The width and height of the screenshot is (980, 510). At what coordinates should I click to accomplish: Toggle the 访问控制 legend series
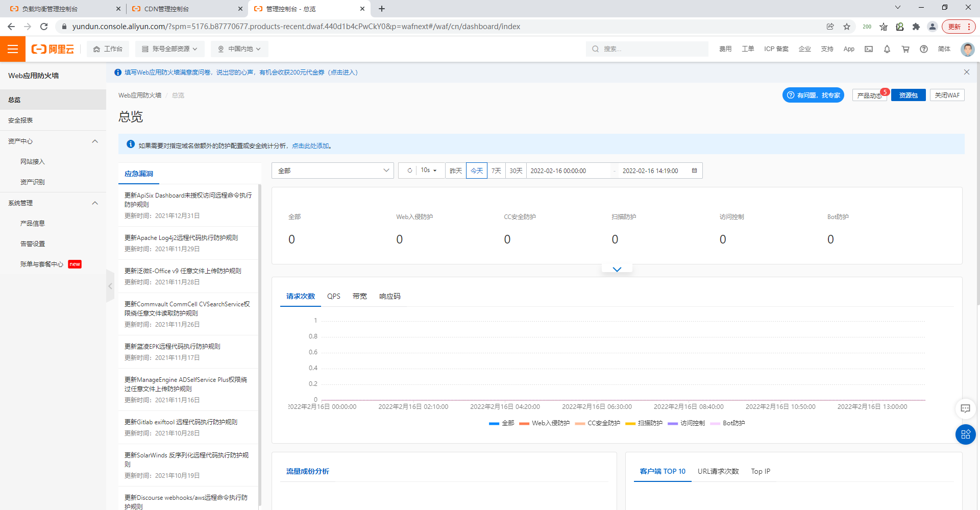click(x=687, y=423)
